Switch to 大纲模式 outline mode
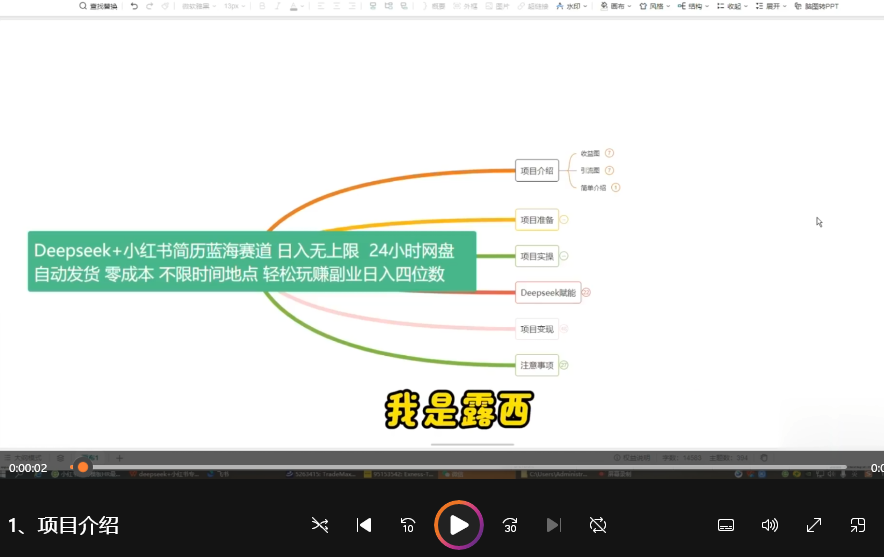The image size is (884, 557). point(24,458)
